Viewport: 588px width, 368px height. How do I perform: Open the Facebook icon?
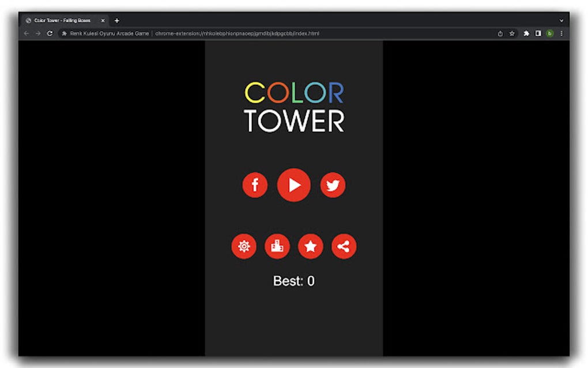(255, 185)
